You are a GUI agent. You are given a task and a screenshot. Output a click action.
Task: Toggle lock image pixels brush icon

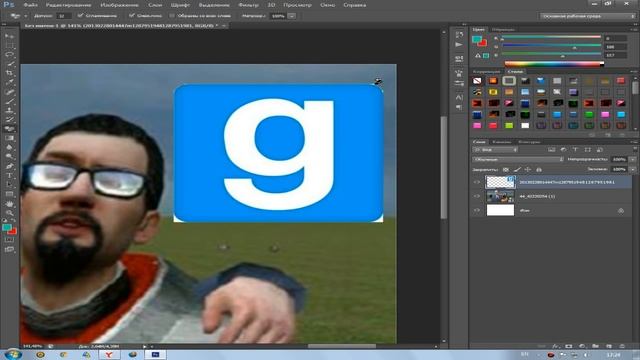click(517, 169)
